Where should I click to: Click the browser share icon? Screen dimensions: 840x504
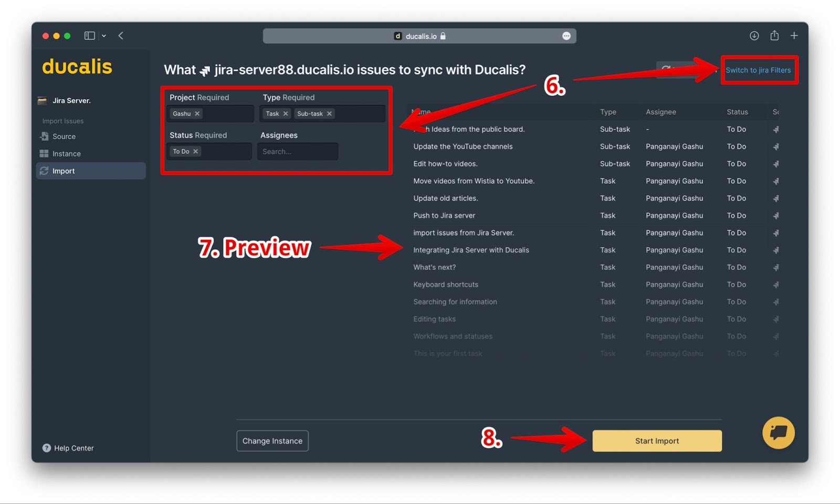[774, 35]
